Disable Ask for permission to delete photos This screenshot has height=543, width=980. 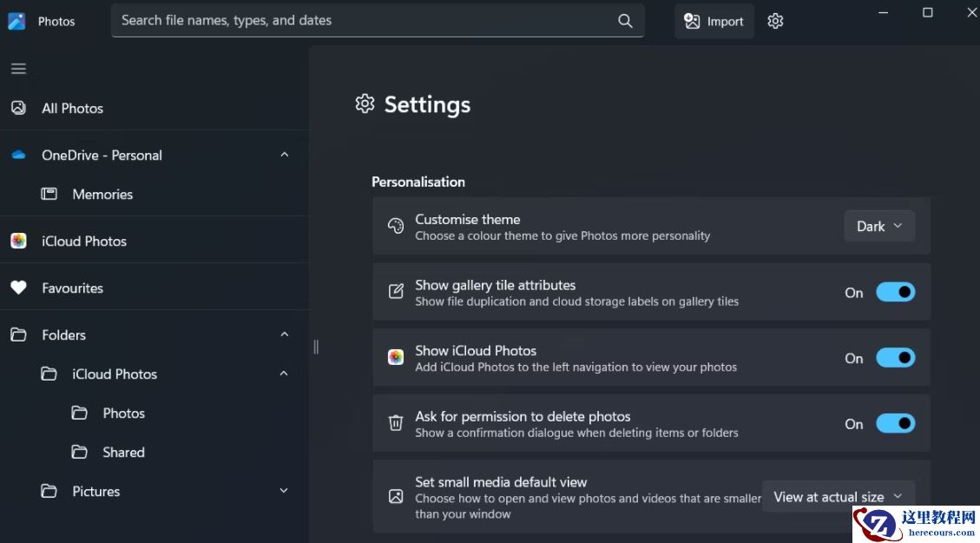[x=896, y=423]
